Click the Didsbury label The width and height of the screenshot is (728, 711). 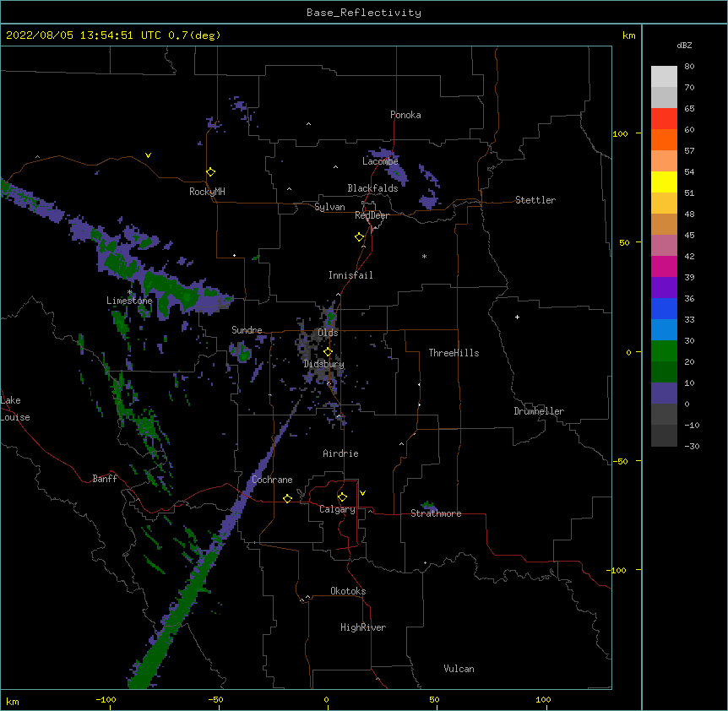point(324,364)
